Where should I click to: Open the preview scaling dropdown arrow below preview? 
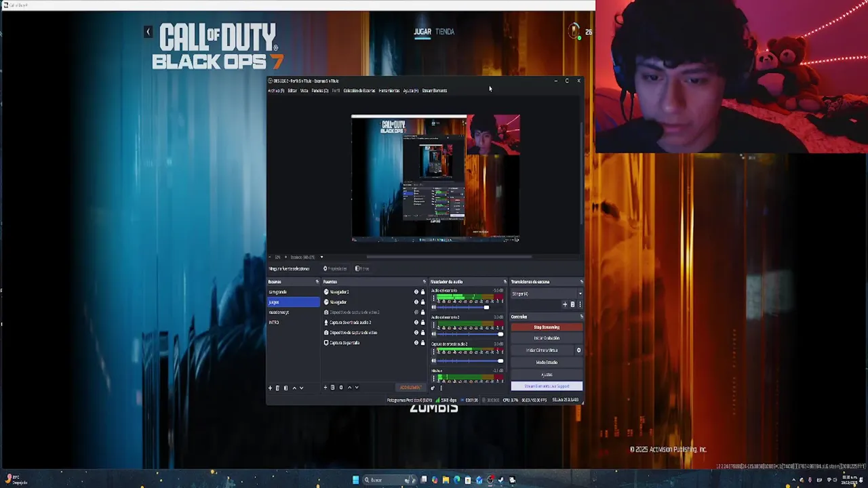click(x=321, y=257)
